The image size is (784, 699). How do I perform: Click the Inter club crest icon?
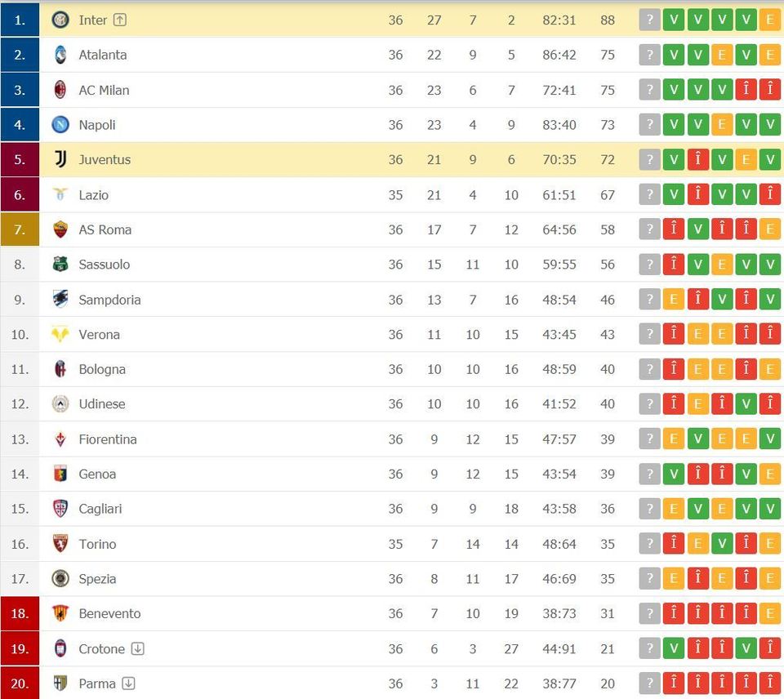click(60, 20)
